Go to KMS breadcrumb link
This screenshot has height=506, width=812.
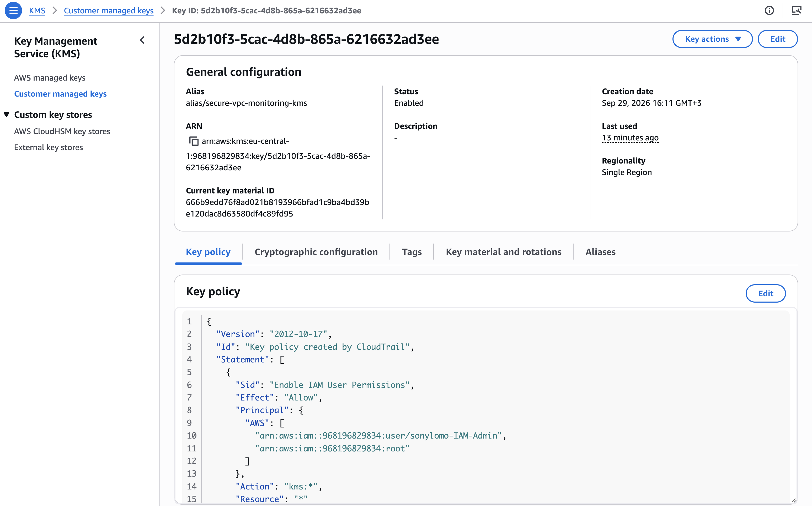tap(37, 10)
